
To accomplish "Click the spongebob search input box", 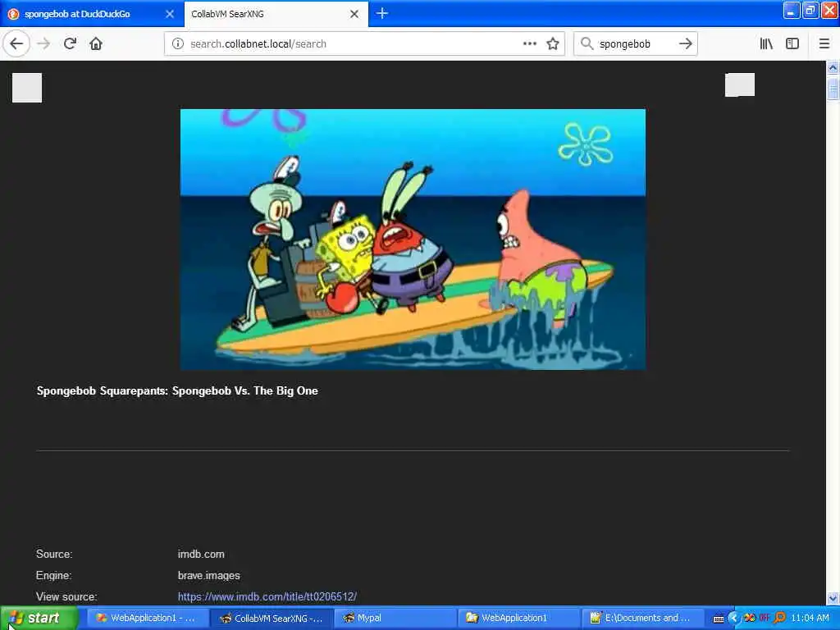I will click(x=635, y=44).
